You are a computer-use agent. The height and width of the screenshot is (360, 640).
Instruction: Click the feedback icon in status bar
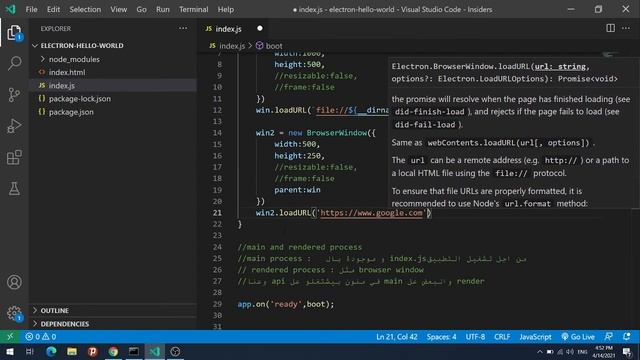pyautogui.click(x=608, y=337)
